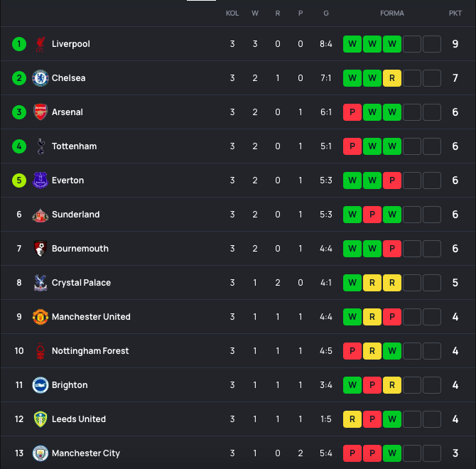Click Liverpool's green position 1 badge
476x469 pixels.
pyautogui.click(x=19, y=44)
